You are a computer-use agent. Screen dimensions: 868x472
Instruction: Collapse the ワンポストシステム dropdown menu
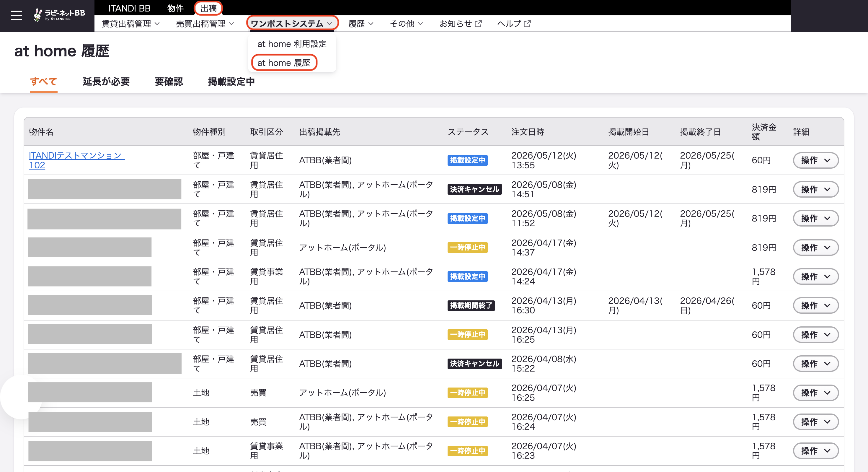tap(292, 24)
